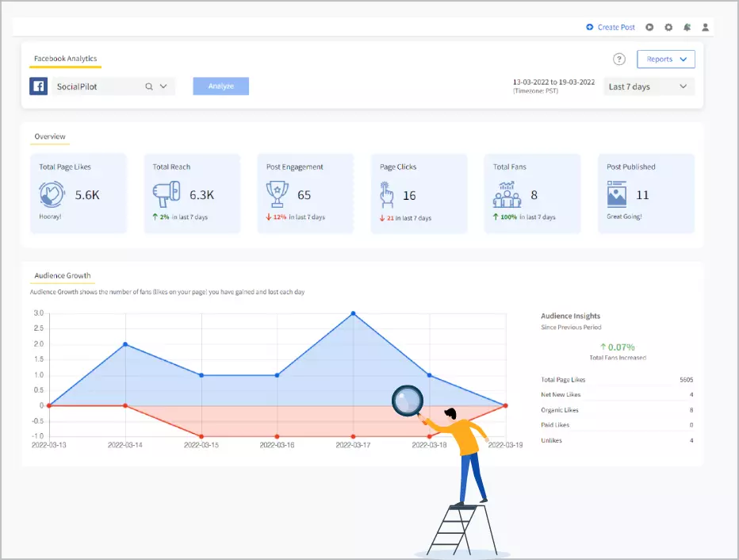The height and width of the screenshot is (560, 739).
Task: Open the notifications bell icon
Action: click(x=687, y=27)
